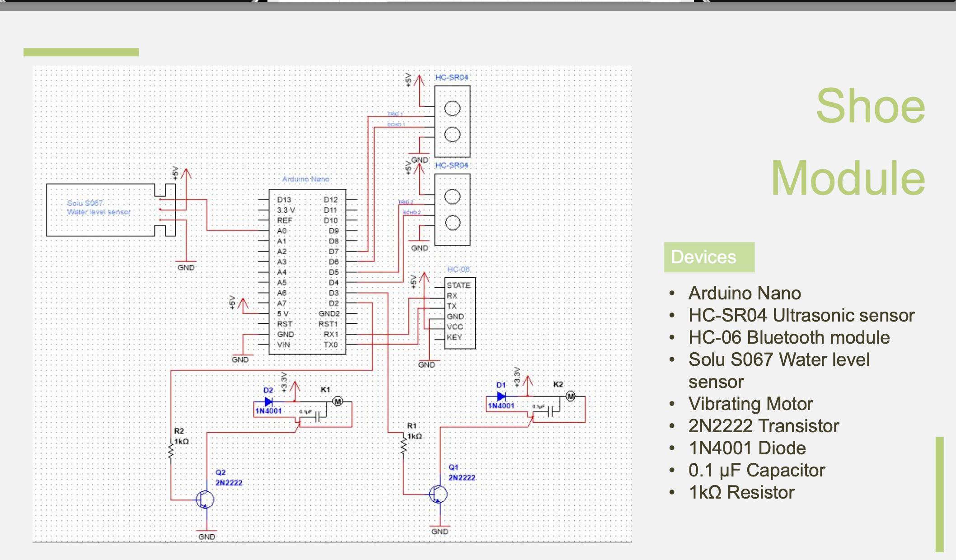Select the R1 1kΩ resistor symbol
956x560 pixels.
tap(404, 446)
